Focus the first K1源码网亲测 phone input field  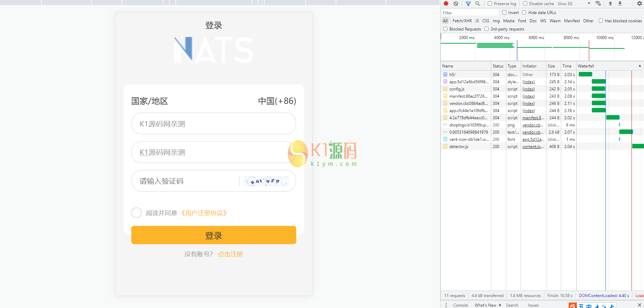point(214,124)
